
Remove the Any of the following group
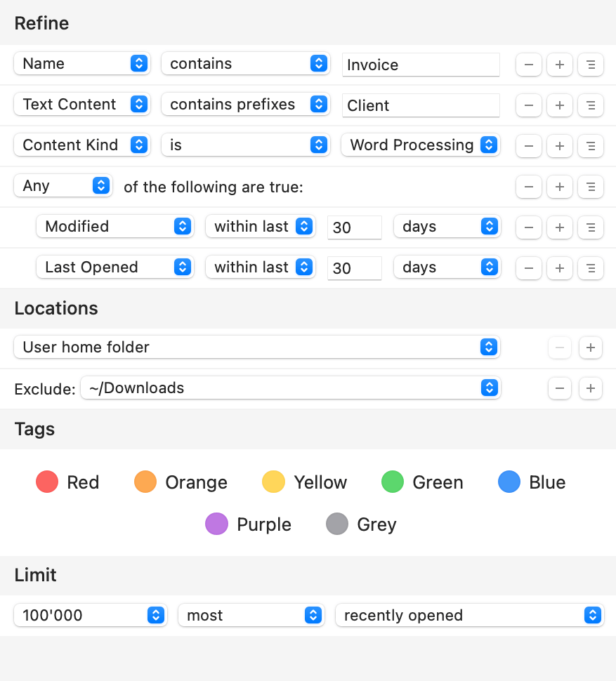[528, 187]
